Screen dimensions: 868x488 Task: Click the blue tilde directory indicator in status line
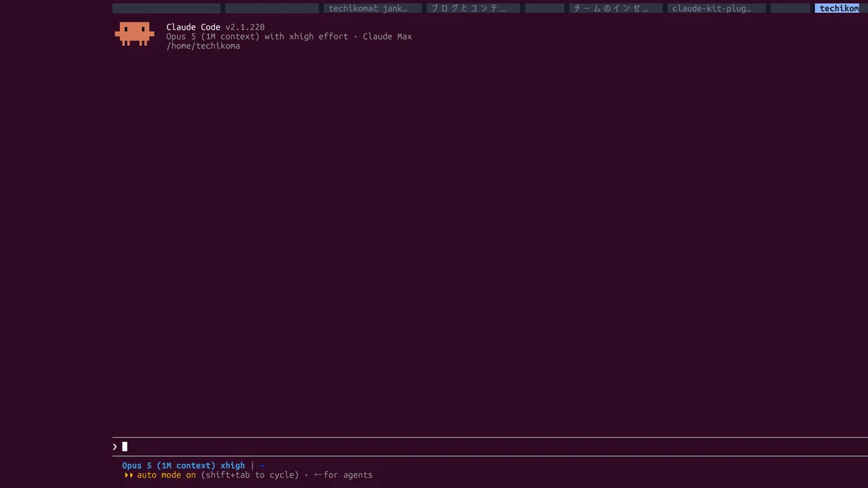(x=262, y=466)
